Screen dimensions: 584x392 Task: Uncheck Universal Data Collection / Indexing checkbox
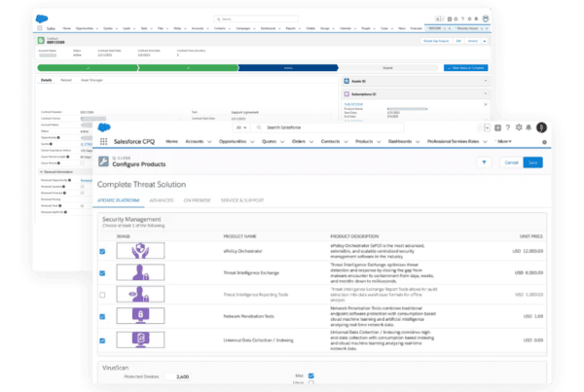102,340
